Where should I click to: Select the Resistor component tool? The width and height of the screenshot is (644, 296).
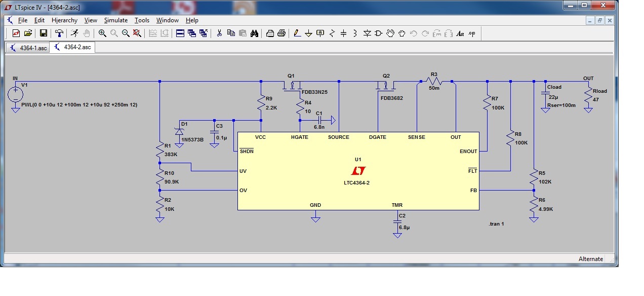332,33
